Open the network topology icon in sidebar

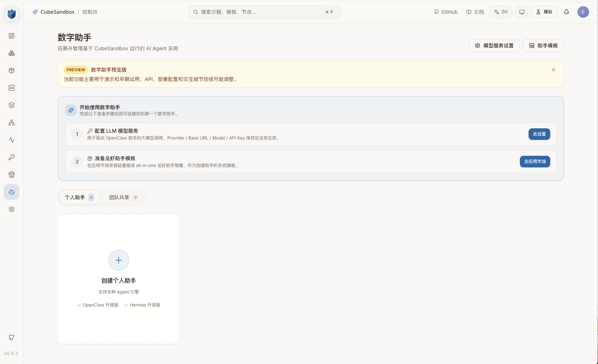12,123
